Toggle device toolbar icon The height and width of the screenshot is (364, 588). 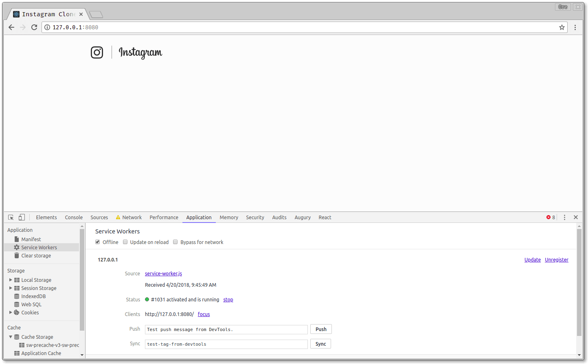(22, 218)
